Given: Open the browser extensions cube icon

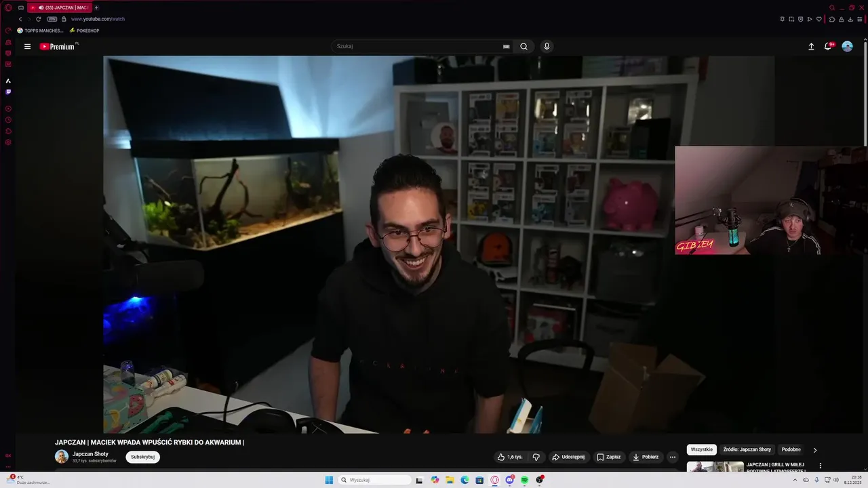Looking at the screenshot, I should click(832, 19).
